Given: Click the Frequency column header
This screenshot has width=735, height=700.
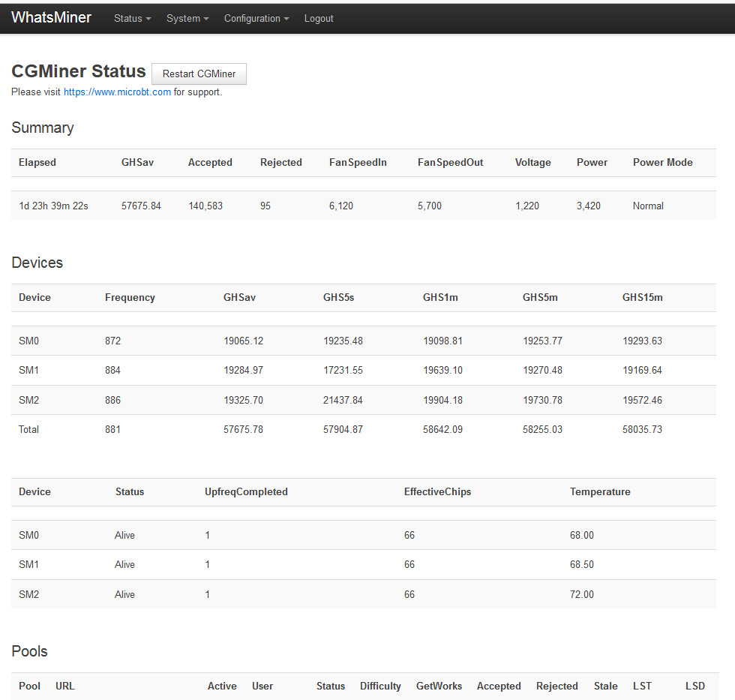Looking at the screenshot, I should pos(130,297).
